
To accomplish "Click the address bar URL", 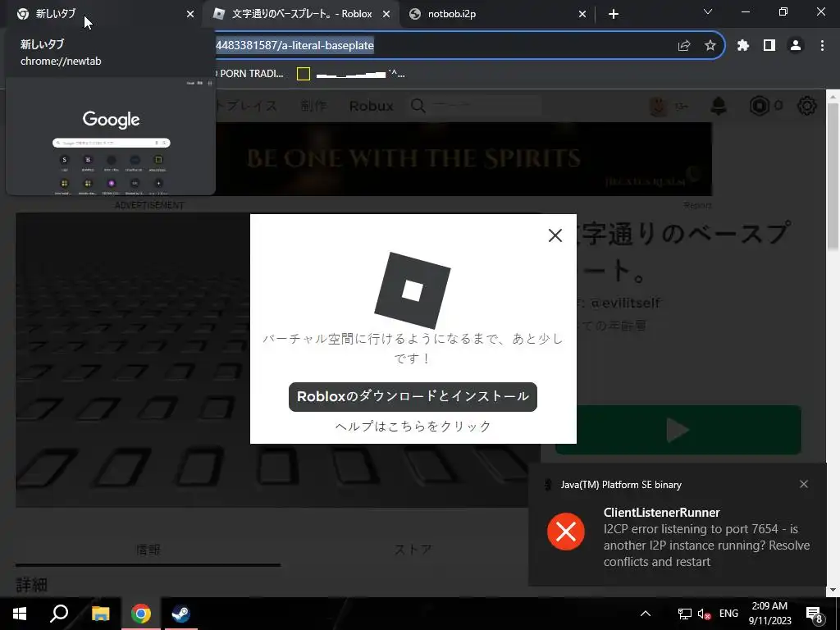I will (x=294, y=46).
